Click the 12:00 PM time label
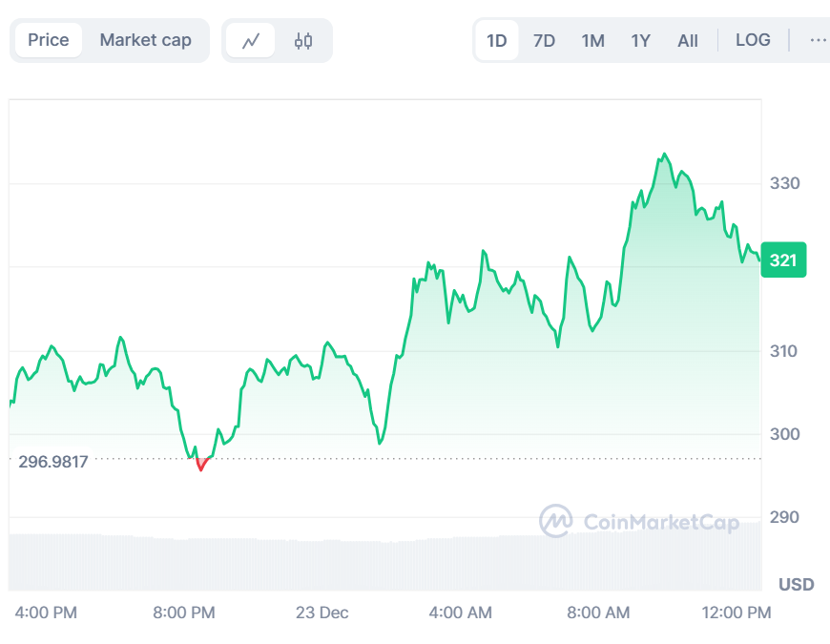 click(x=736, y=613)
